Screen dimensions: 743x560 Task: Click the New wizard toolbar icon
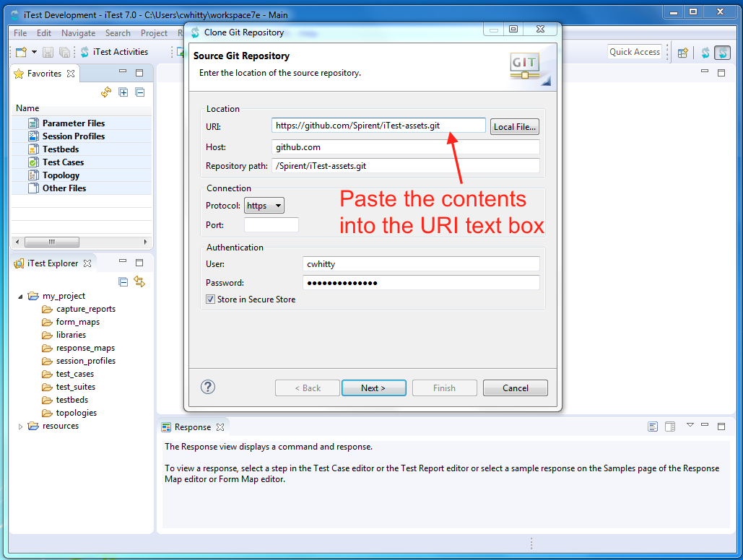(x=22, y=52)
